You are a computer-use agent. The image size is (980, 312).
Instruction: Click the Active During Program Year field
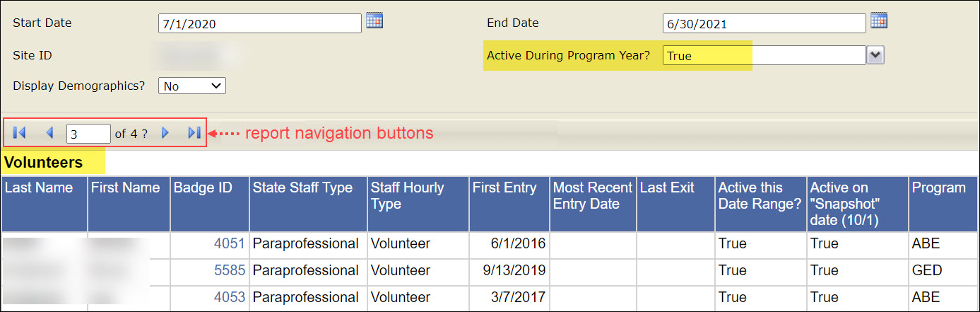click(x=764, y=56)
